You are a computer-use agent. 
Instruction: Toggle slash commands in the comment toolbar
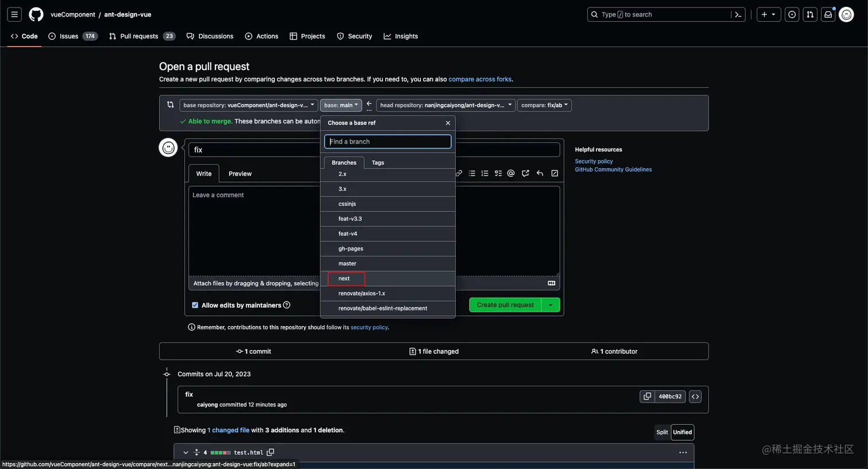click(x=555, y=173)
